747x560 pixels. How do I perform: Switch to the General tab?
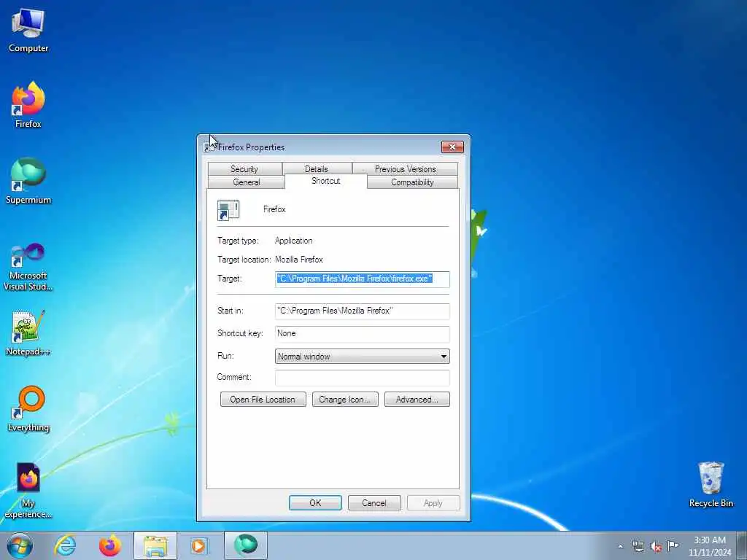[247, 182]
